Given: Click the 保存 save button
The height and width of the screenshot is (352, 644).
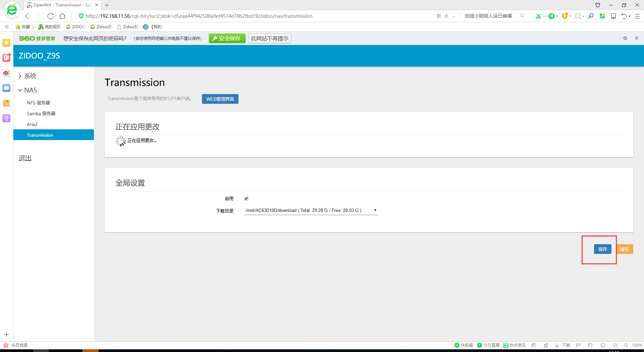Looking at the screenshot, I should [x=603, y=249].
